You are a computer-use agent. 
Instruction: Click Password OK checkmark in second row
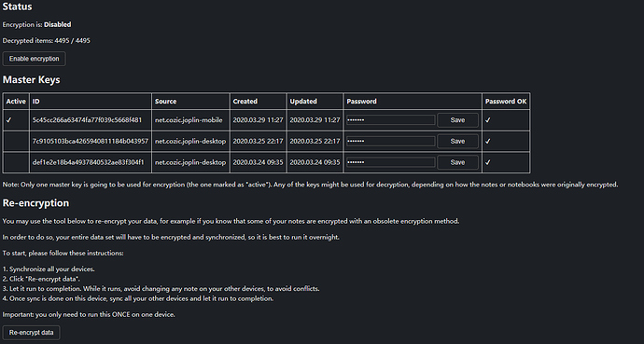coord(487,141)
